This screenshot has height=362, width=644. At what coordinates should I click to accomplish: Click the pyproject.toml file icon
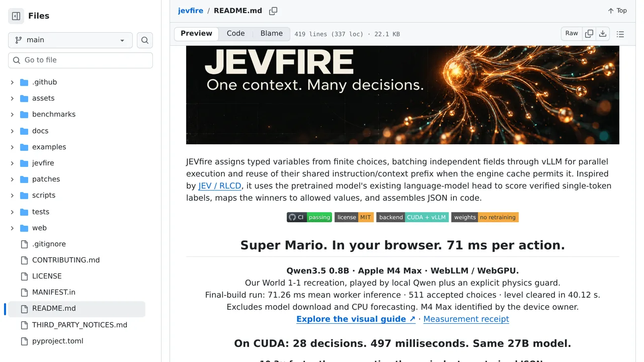tap(24, 341)
